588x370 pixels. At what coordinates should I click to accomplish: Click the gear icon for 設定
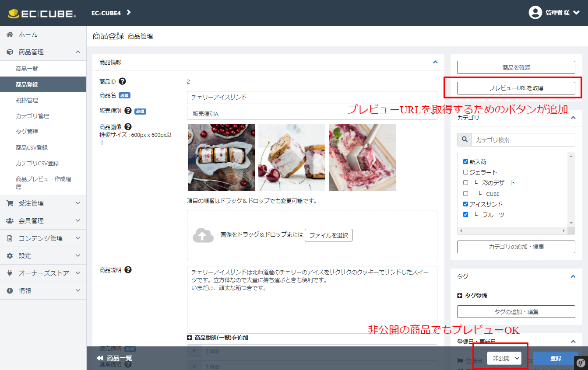[x=10, y=256]
